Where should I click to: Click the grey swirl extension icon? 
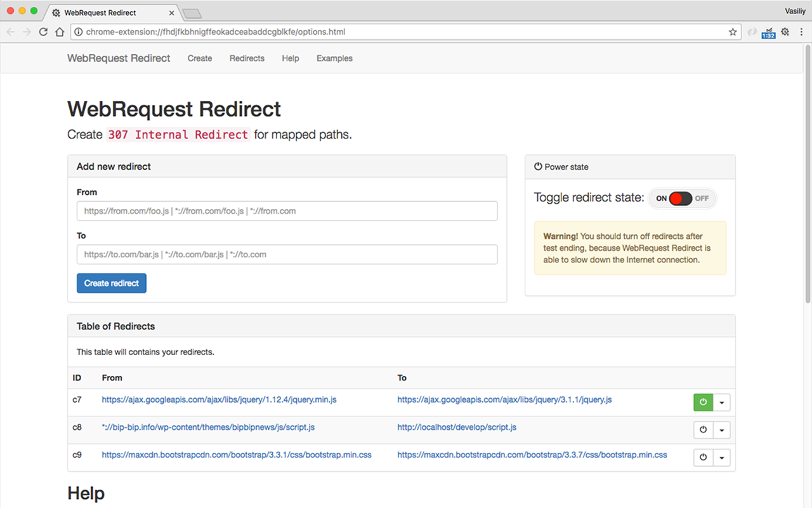[752, 32]
